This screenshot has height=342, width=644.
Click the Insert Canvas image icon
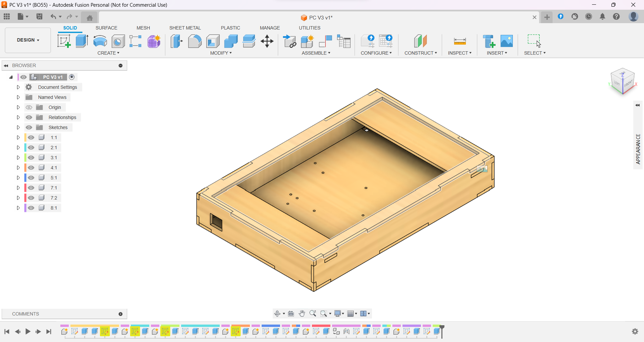tap(506, 41)
